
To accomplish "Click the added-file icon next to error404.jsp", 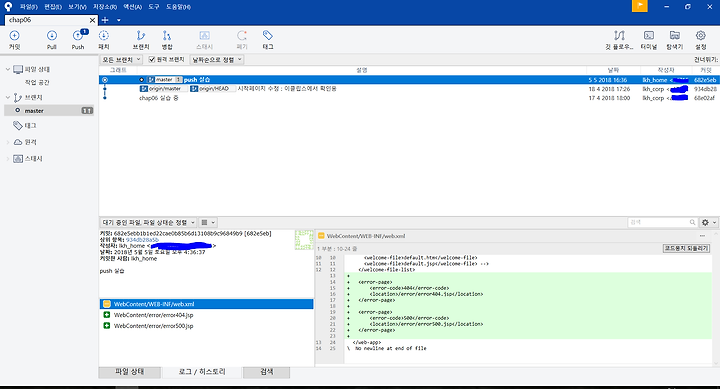I will pyautogui.click(x=107, y=315).
